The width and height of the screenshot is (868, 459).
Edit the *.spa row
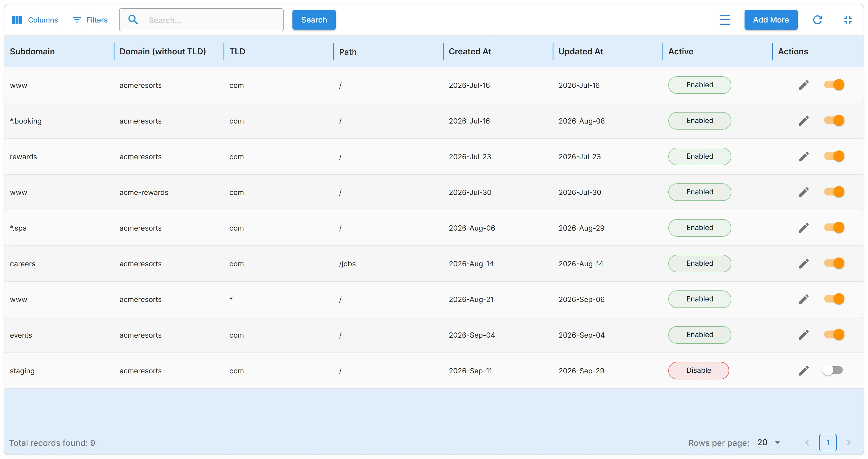[x=804, y=228]
